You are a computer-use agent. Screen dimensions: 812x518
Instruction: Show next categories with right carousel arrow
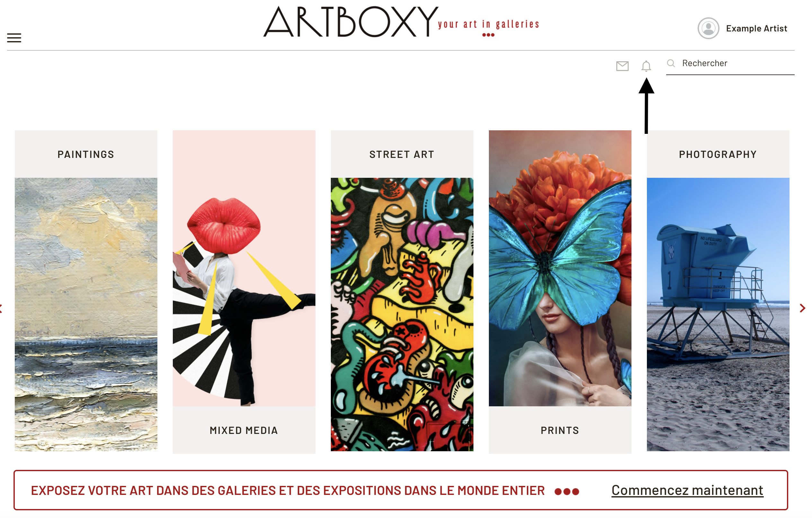click(x=802, y=308)
